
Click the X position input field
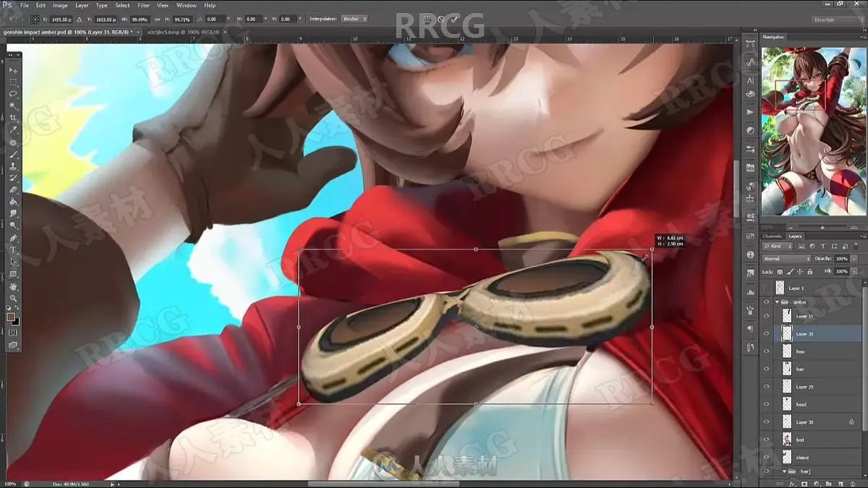(61, 19)
